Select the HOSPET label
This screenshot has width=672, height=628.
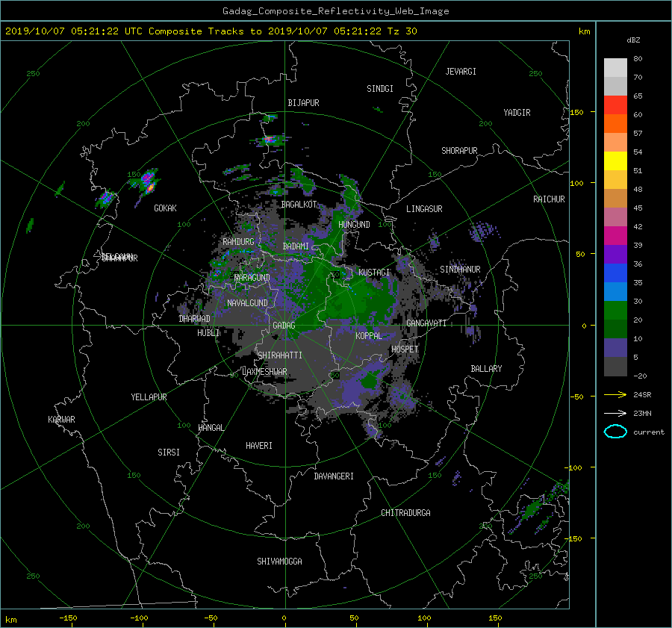click(x=405, y=349)
